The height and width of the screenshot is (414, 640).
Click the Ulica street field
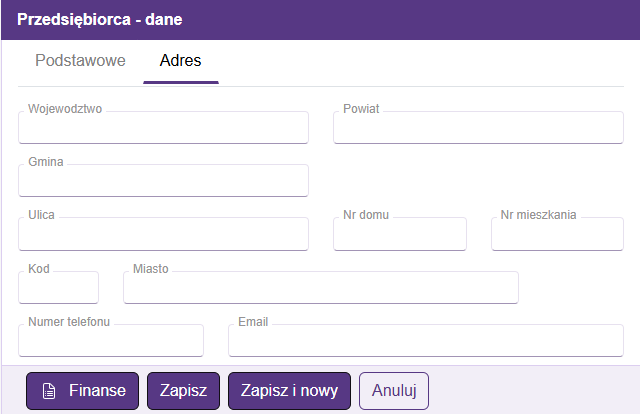coord(163,235)
